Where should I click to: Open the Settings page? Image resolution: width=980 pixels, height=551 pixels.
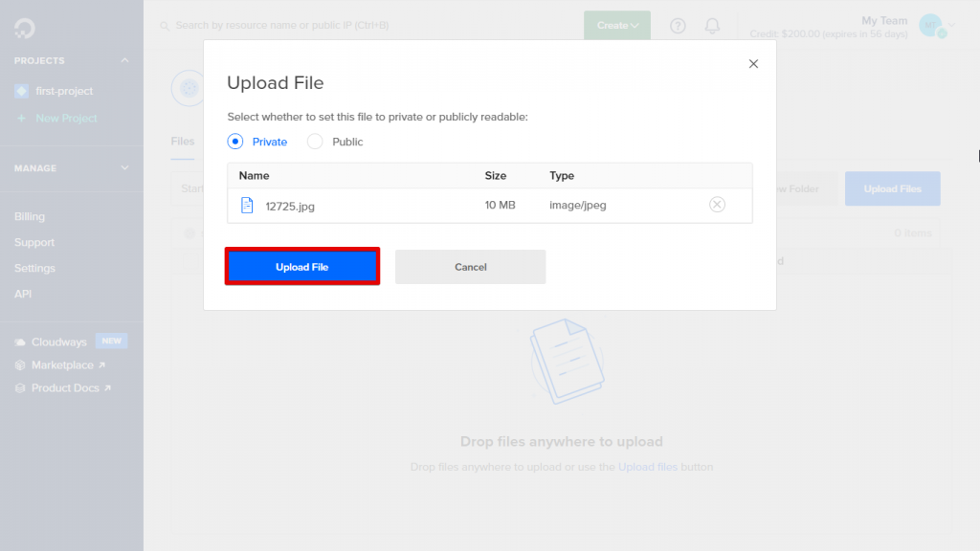pyautogui.click(x=33, y=268)
